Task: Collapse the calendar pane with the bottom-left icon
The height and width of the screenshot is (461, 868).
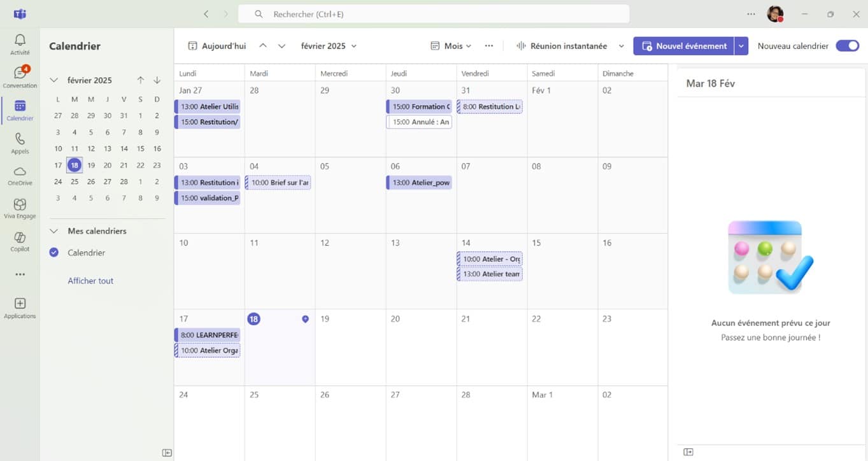Action: tap(167, 452)
